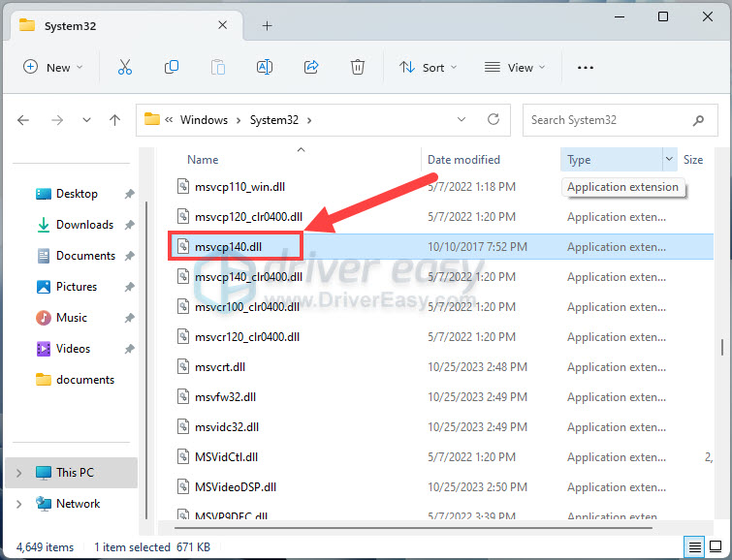The height and width of the screenshot is (560, 732).
Task: Expand the Type column filter arrow
Action: pyautogui.click(x=669, y=160)
